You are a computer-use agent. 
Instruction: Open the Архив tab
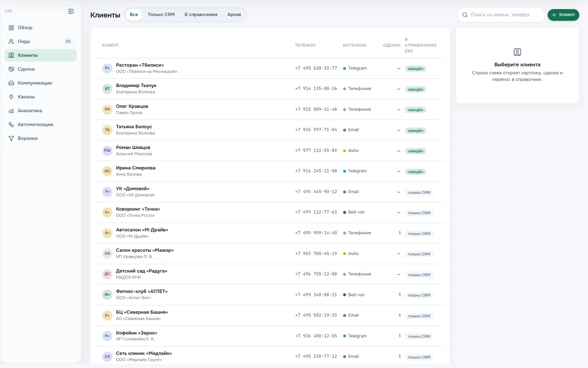(x=234, y=15)
